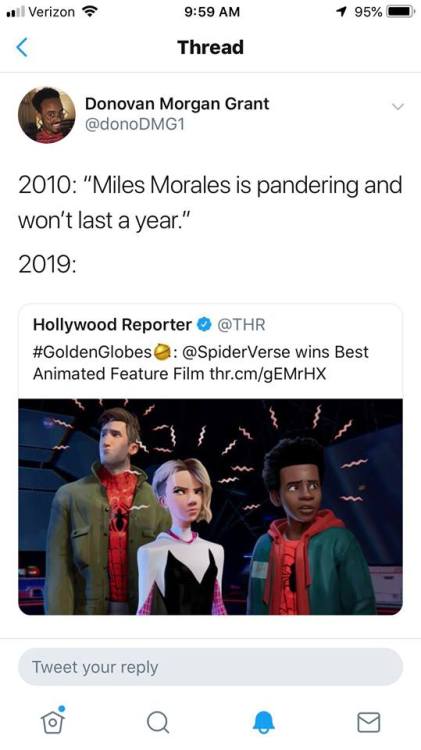The width and height of the screenshot is (421, 750).
Task: Open the Home tab icon
Action: (53, 720)
